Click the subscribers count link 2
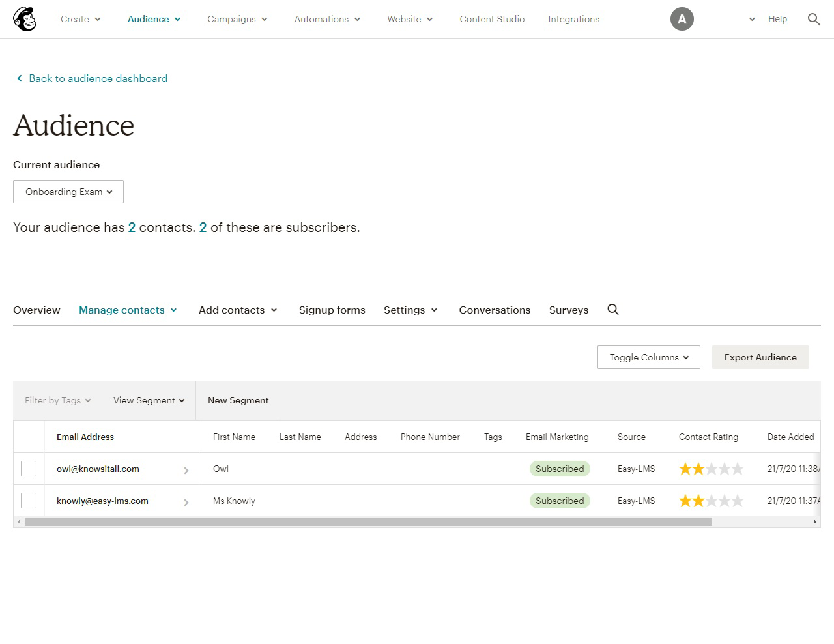 point(203,227)
